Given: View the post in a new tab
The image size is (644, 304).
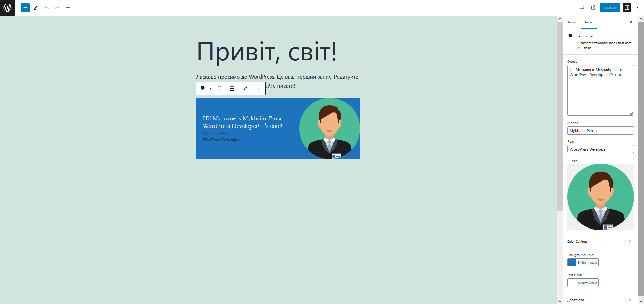Looking at the screenshot, I should coord(593,8).
